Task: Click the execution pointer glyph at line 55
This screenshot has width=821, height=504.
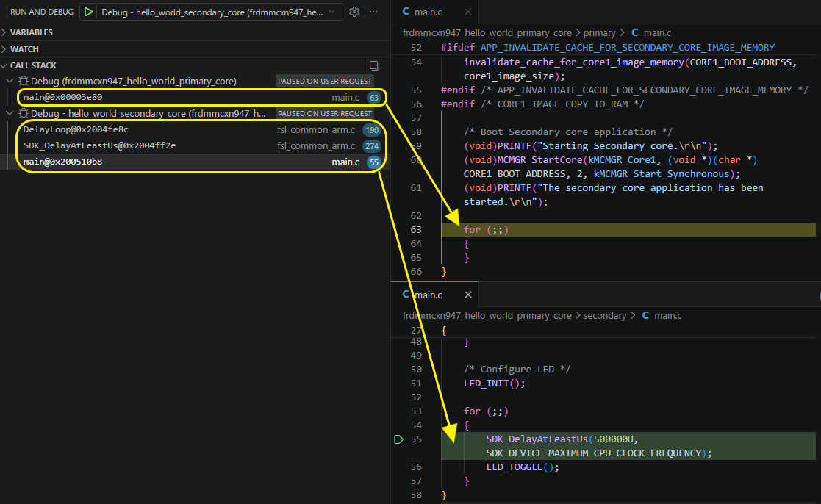Action: (x=398, y=439)
